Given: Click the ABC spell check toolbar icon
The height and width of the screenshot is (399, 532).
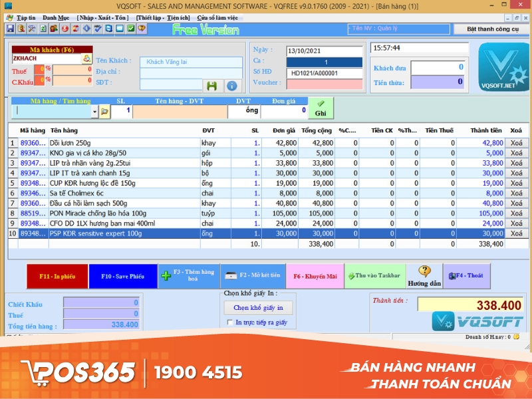Looking at the screenshot, I should pyautogui.click(x=98, y=29).
